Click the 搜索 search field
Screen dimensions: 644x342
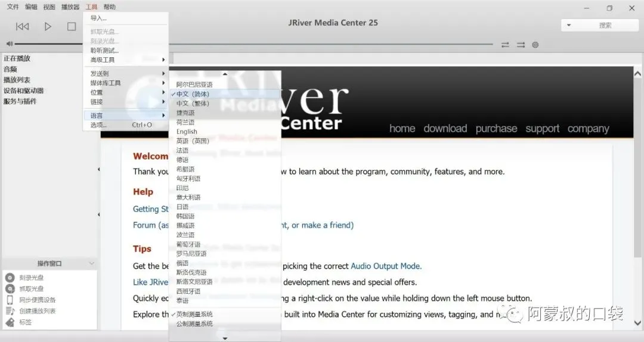tap(605, 25)
